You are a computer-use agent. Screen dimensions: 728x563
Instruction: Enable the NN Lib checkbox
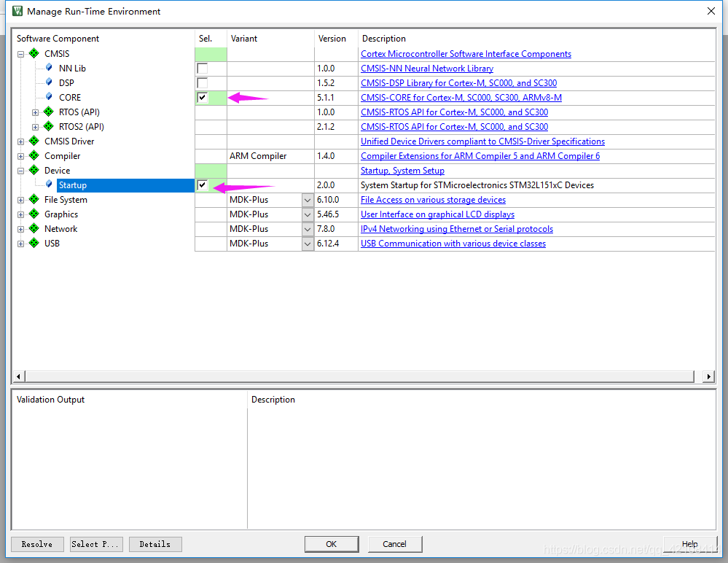pyautogui.click(x=203, y=69)
